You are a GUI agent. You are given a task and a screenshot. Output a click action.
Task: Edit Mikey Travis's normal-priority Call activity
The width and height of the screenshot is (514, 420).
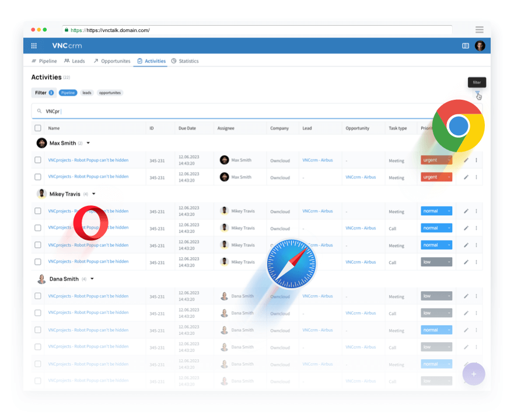[466, 228]
